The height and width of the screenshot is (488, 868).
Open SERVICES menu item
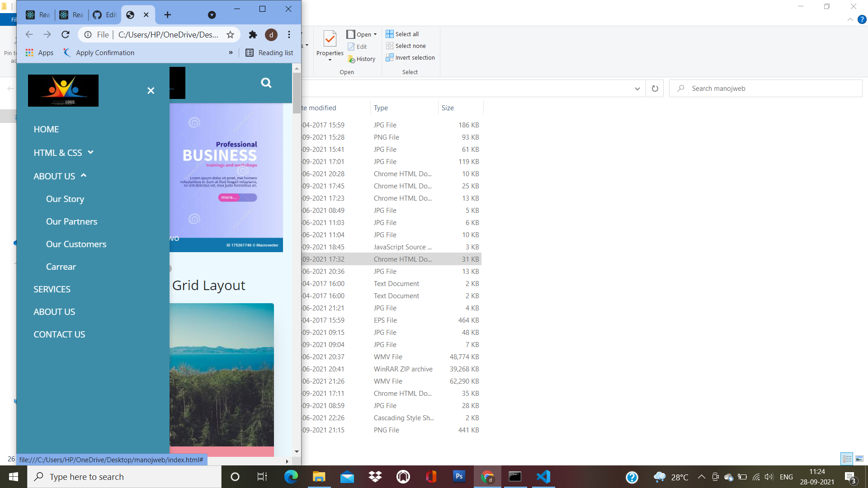point(52,289)
